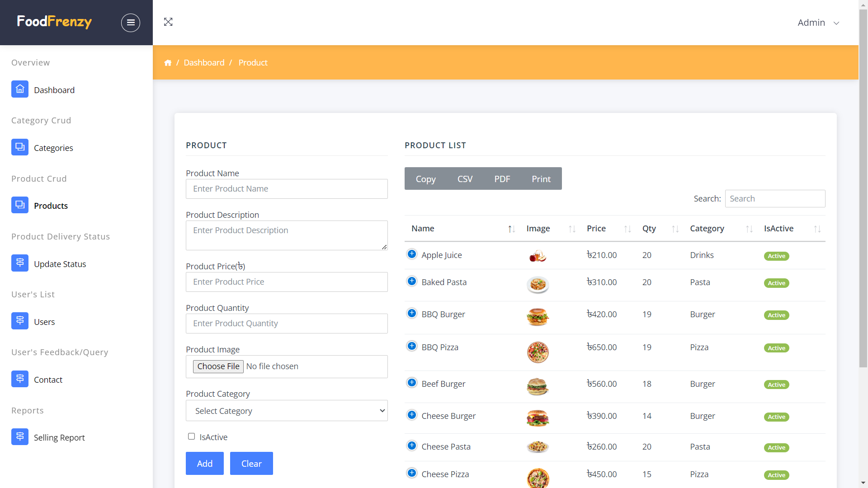
Task: Click the Users sidebar icon
Action: pyautogui.click(x=20, y=320)
